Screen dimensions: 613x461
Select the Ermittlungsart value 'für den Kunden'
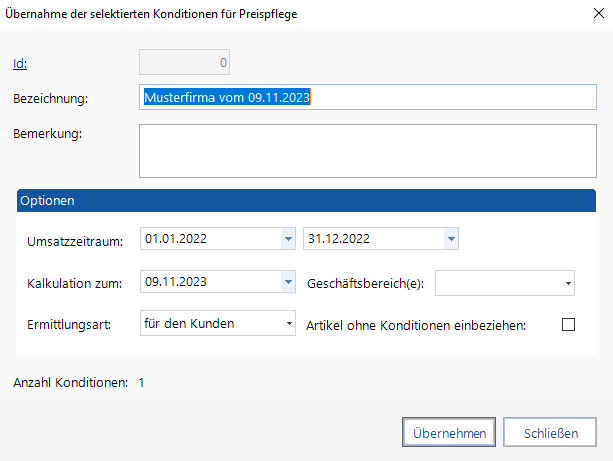pyautogui.click(x=210, y=324)
